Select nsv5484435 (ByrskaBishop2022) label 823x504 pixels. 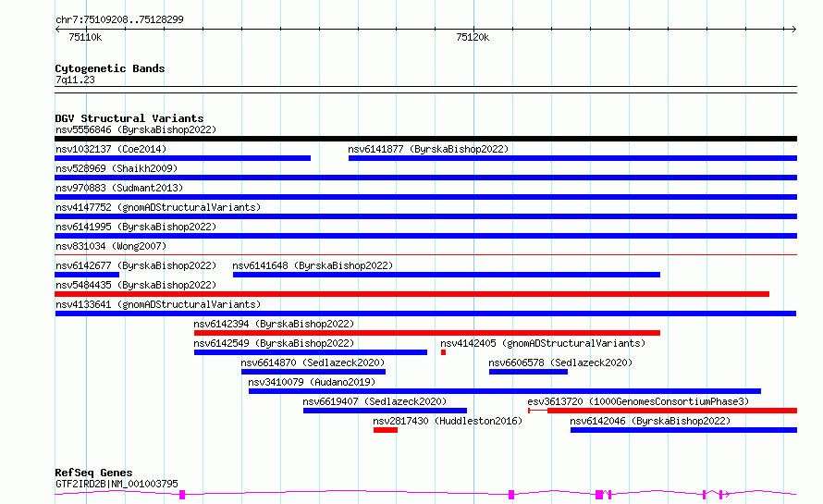136,285
